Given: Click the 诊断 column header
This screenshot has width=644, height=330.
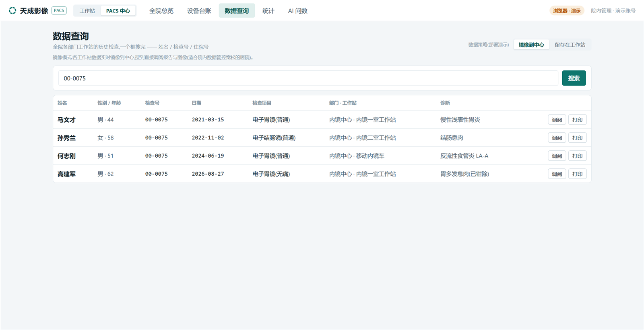Looking at the screenshot, I should [x=445, y=103].
